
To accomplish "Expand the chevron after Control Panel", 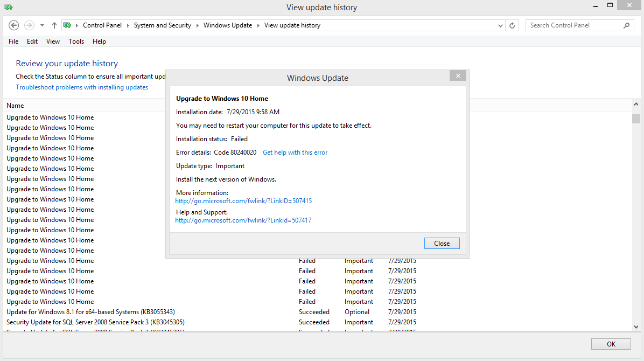I will tap(128, 25).
